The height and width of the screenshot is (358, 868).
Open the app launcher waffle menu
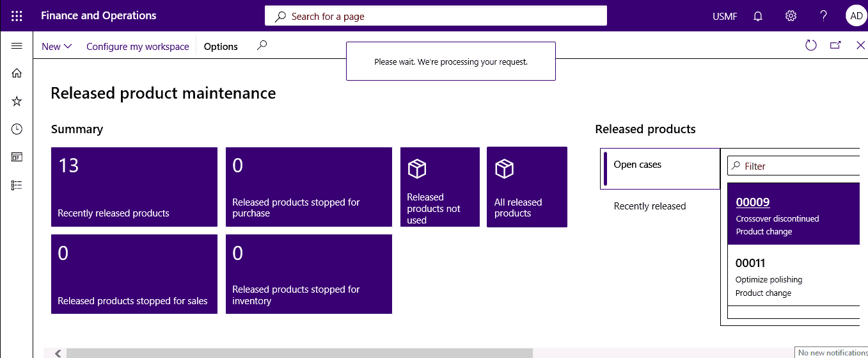[17, 16]
